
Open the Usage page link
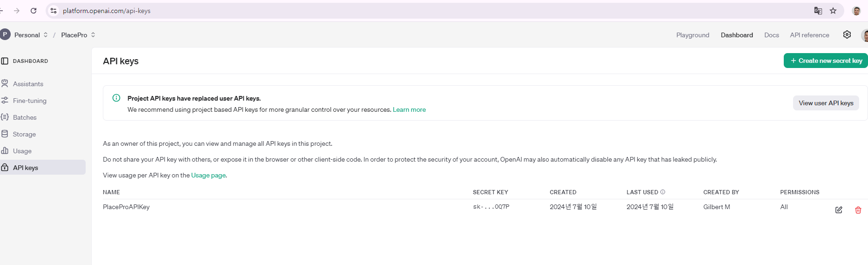[x=208, y=175]
